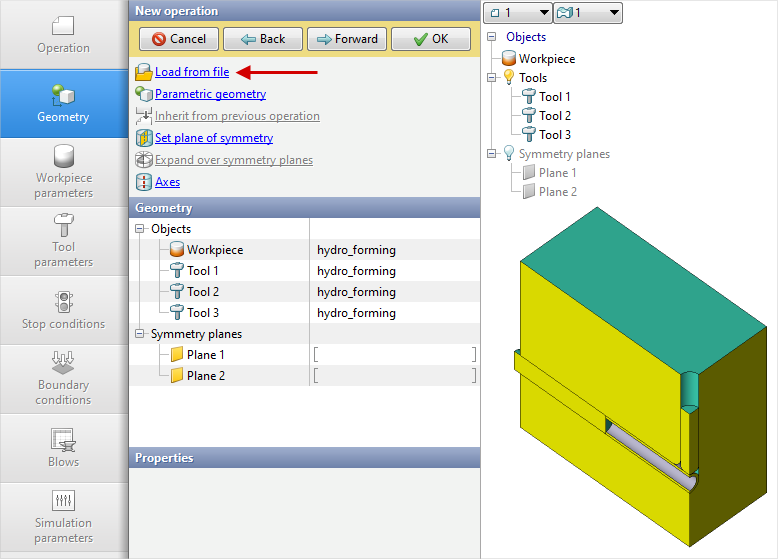Image resolution: width=778 pixels, height=559 pixels.
Task: Click the Axes icon
Action: click(x=144, y=182)
